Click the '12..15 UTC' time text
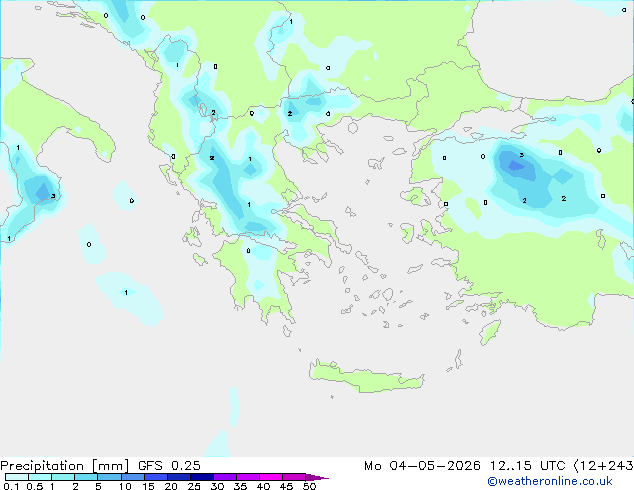The height and width of the screenshot is (490, 634). 527,466
